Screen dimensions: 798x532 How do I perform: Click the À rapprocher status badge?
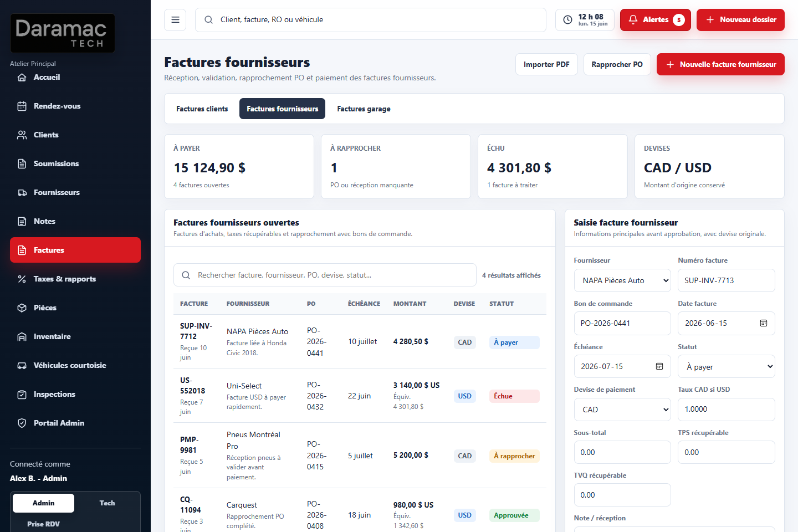pyautogui.click(x=514, y=456)
